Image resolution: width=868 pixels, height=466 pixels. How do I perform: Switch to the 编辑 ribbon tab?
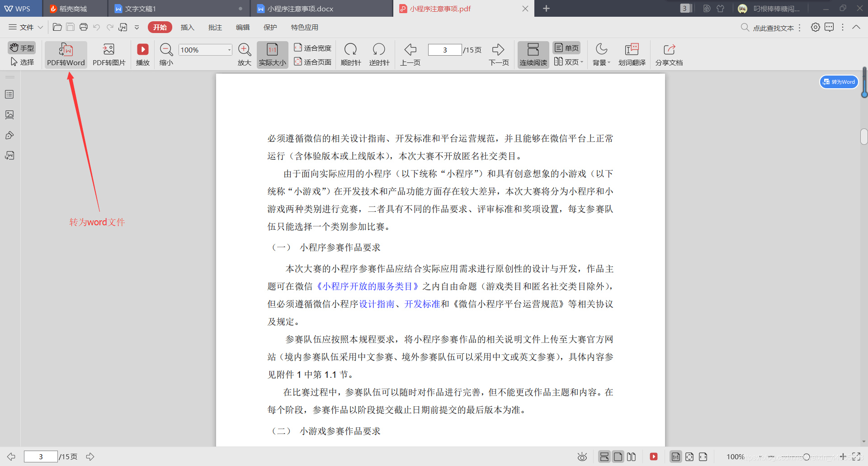(243, 27)
